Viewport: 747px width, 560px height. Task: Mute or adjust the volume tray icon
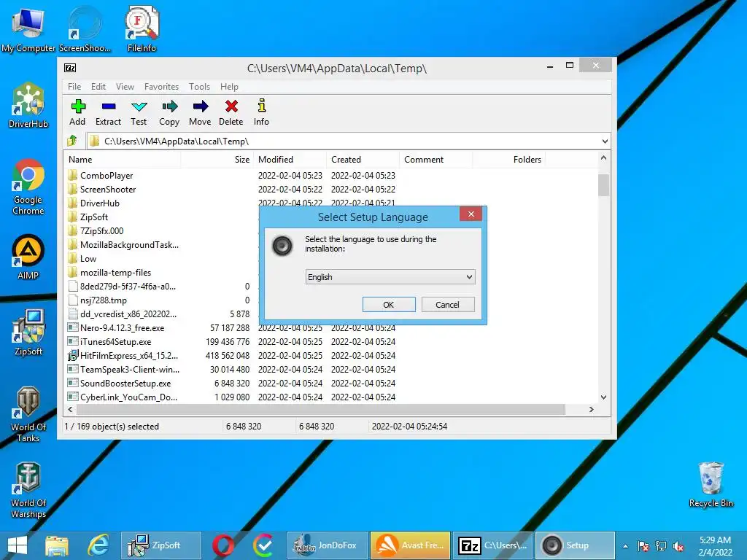tap(678, 546)
